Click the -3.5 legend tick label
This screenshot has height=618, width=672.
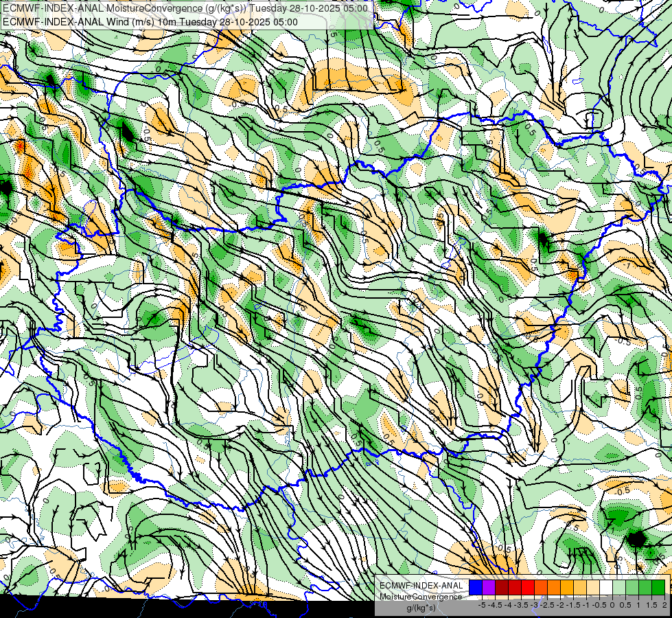(521, 605)
